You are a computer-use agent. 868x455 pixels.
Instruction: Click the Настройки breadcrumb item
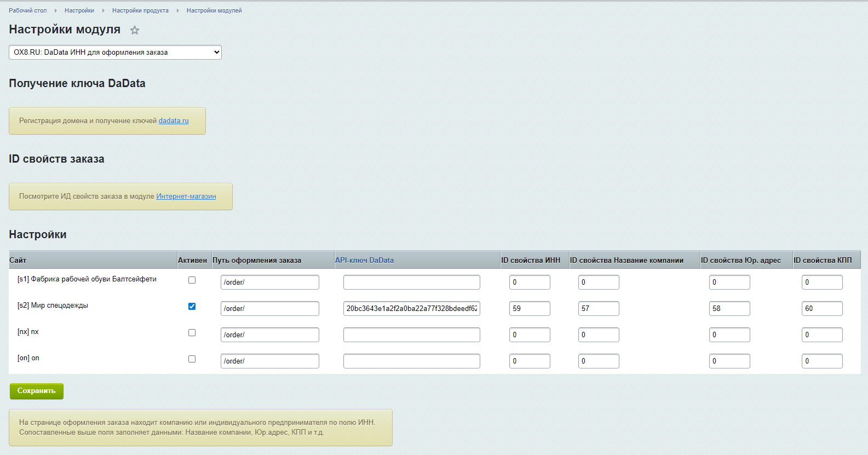pyautogui.click(x=79, y=10)
